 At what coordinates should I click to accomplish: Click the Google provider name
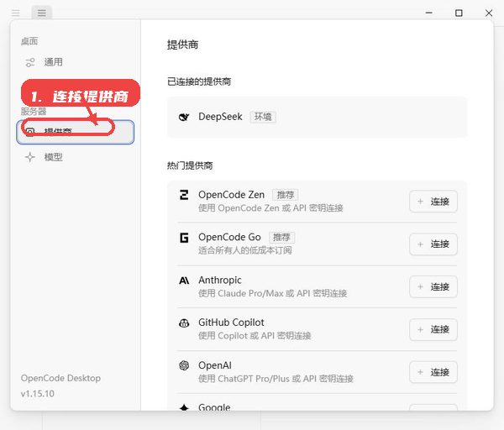pyautogui.click(x=214, y=407)
